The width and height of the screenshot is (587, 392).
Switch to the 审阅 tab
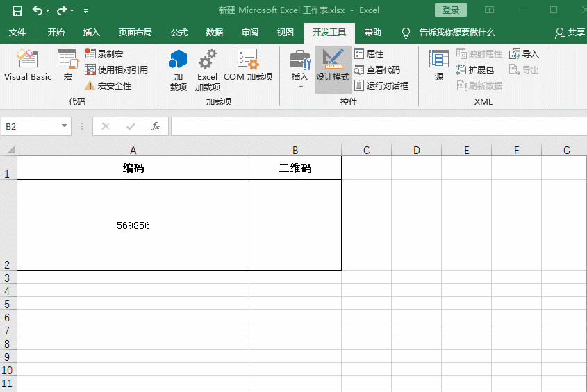point(250,33)
